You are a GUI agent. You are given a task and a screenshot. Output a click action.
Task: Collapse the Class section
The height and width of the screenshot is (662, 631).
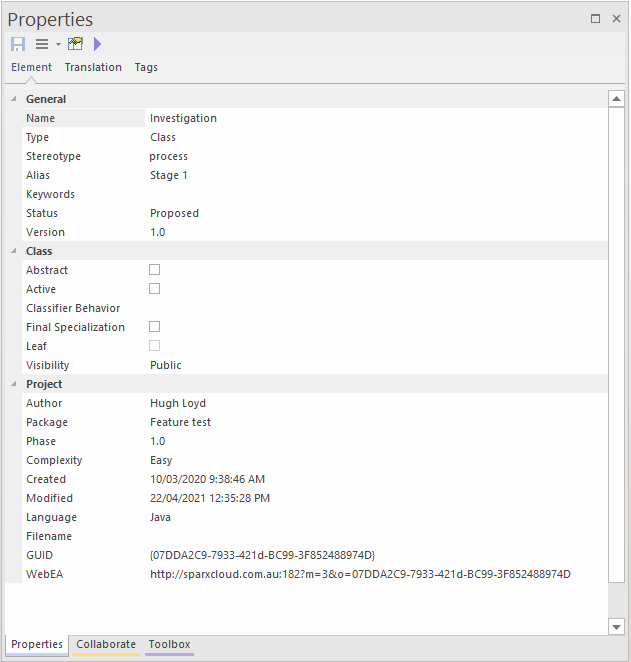(13, 251)
